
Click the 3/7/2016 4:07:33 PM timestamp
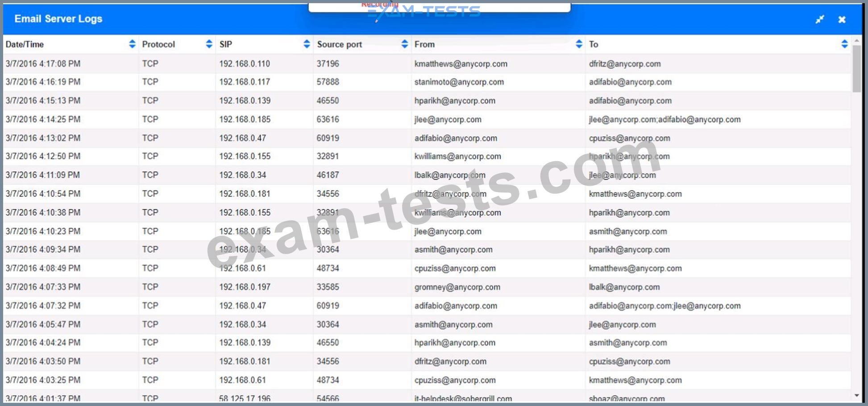(43, 287)
